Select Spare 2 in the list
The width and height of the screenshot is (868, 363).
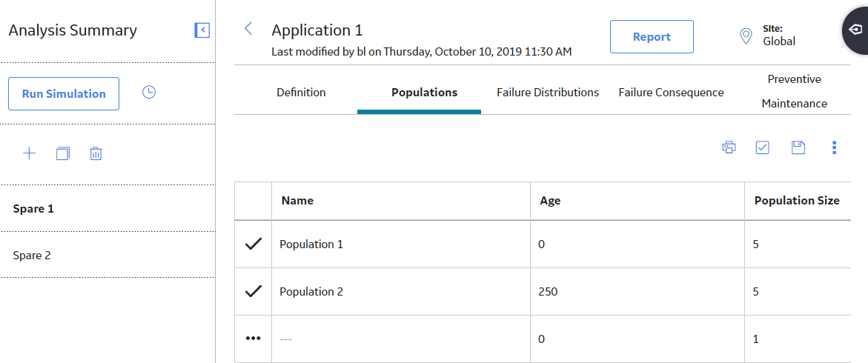click(x=107, y=255)
